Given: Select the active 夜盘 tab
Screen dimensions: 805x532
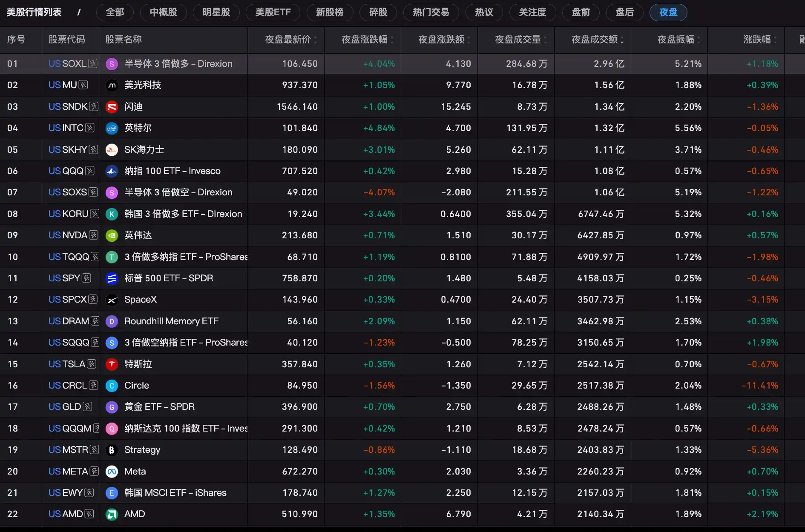Looking at the screenshot, I should click(668, 12).
